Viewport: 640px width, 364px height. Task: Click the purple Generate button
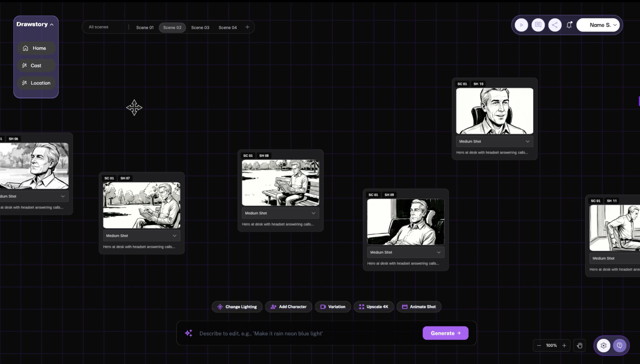tap(446, 333)
